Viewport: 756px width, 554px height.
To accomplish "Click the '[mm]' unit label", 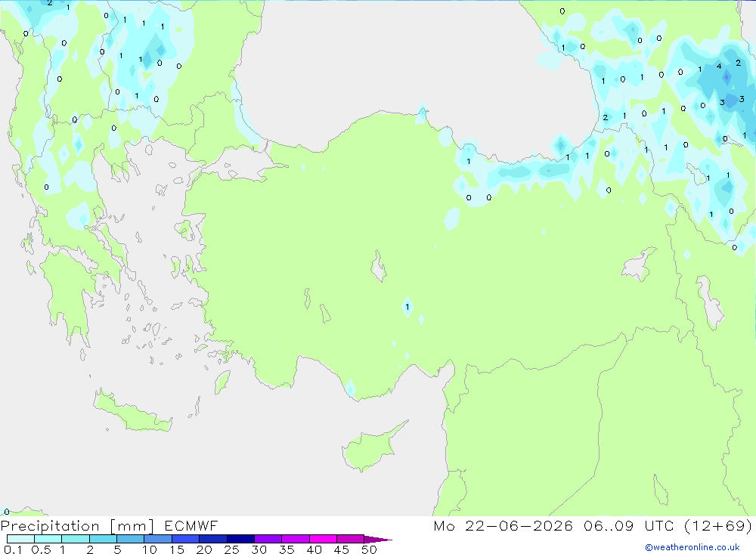I will [132, 526].
